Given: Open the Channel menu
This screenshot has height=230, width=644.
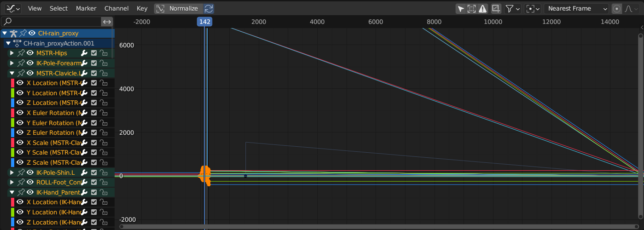Looking at the screenshot, I should pyautogui.click(x=116, y=8).
